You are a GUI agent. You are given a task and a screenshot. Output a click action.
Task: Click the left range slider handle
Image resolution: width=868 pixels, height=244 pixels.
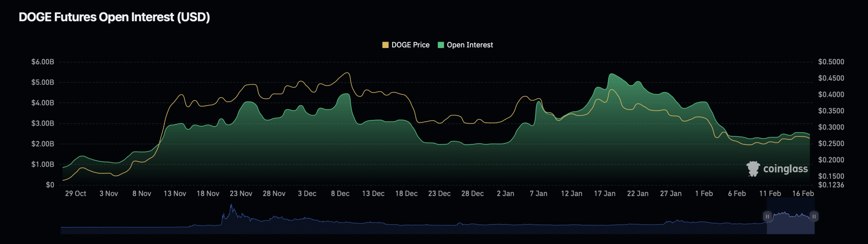tap(767, 216)
